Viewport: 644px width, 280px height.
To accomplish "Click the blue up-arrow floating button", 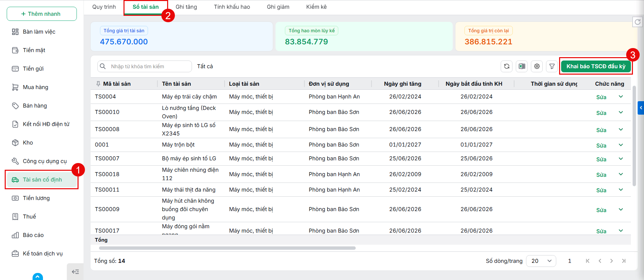I will point(38,277).
